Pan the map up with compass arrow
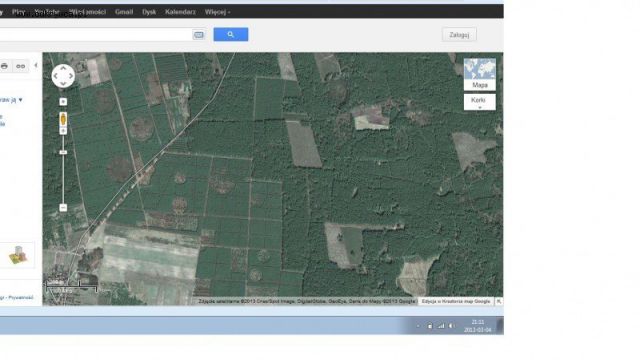Image resolution: width=640 pixels, height=360 pixels. (x=63, y=68)
